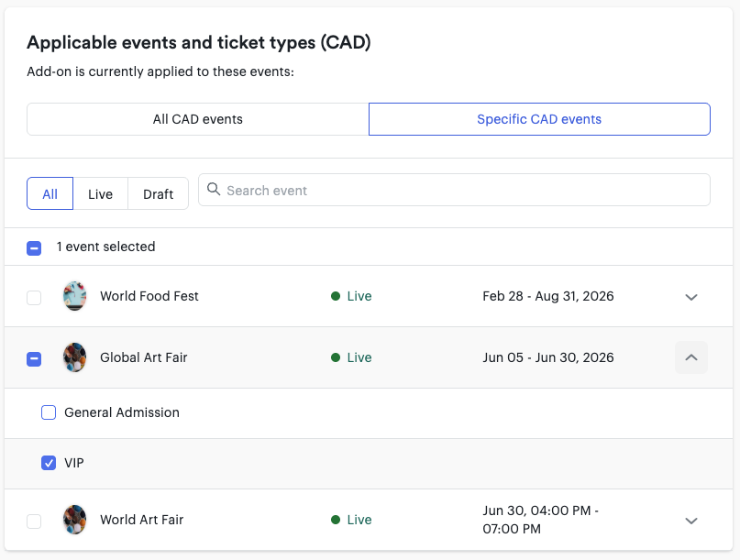
Task: Click Live status of World Food Fest
Action: coord(351,296)
